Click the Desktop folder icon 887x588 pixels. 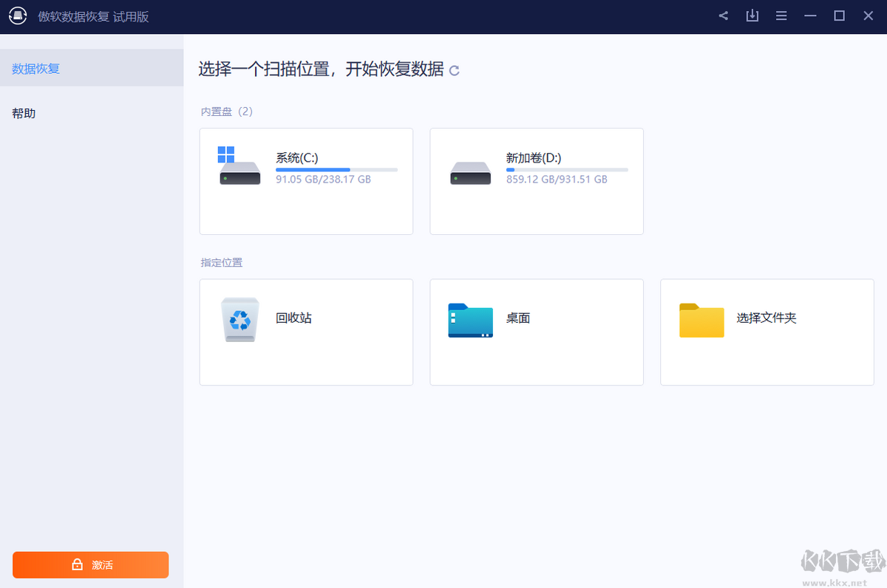(x=470, y=320)
